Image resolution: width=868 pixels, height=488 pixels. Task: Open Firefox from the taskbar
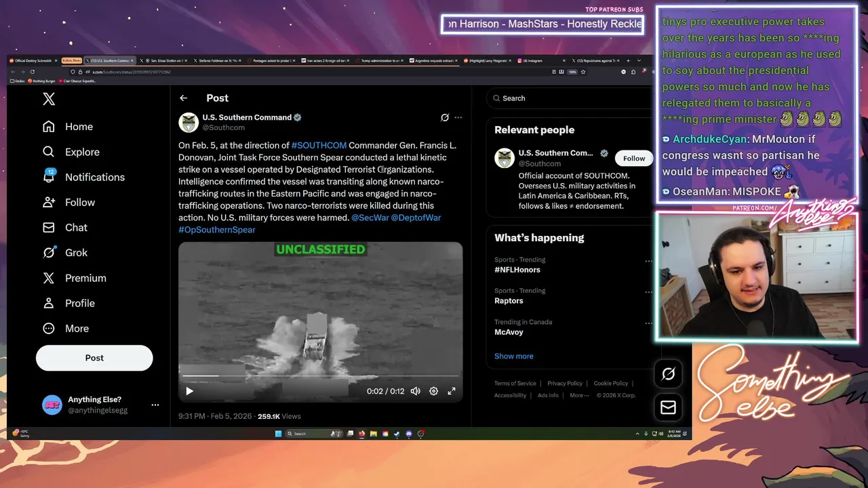pyautogui.click(x=362, y=434)
